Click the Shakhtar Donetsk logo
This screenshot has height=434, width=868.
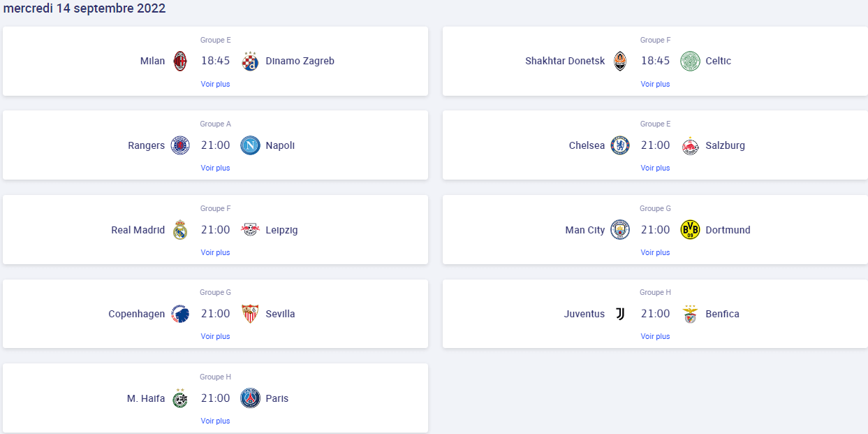[x=620, y=62]
